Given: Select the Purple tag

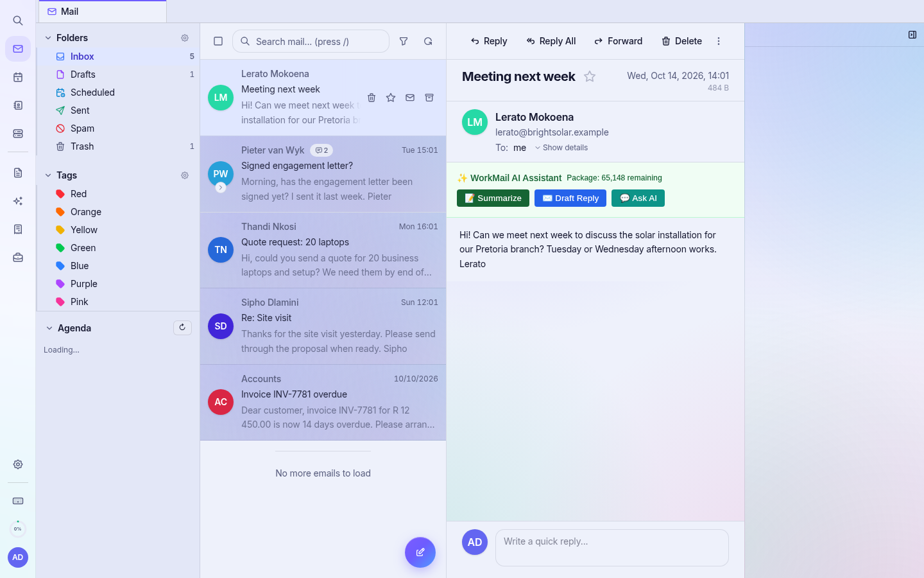Looking at the screenshot, I should (118, 284).
